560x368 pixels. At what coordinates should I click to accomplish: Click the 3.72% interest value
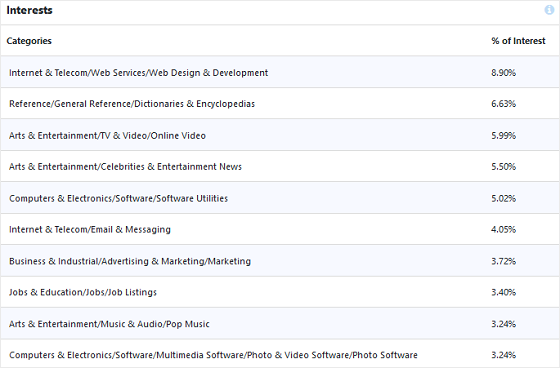504,262
